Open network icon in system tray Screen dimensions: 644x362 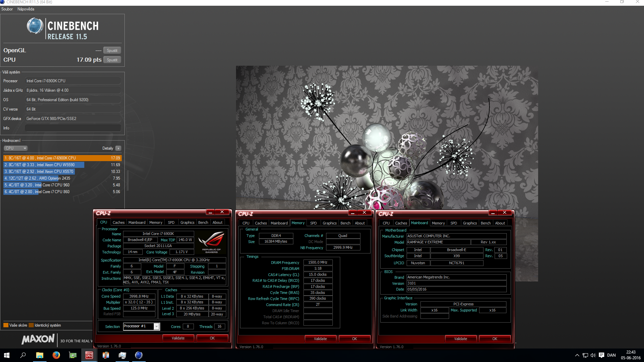[x=585, y=355]
